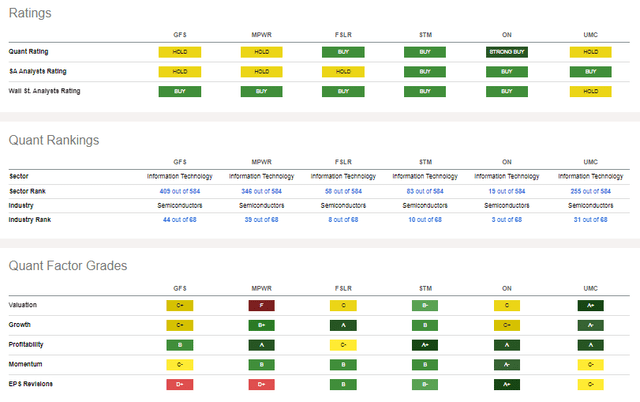640x402 pixels.
Task: Click Wall St. Analysts Buy badge for STM
Action: point(425,91)
